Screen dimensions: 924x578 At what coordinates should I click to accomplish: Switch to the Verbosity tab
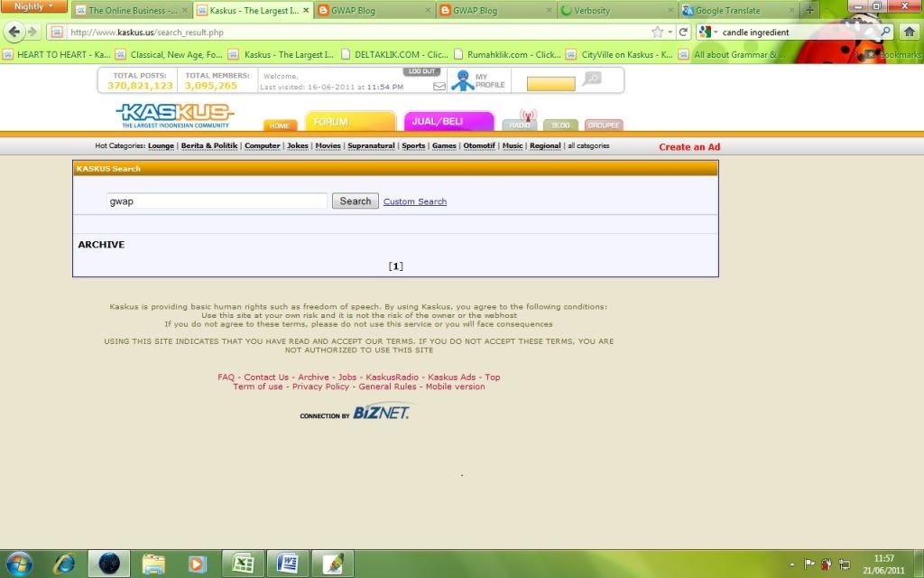point(617,10)
